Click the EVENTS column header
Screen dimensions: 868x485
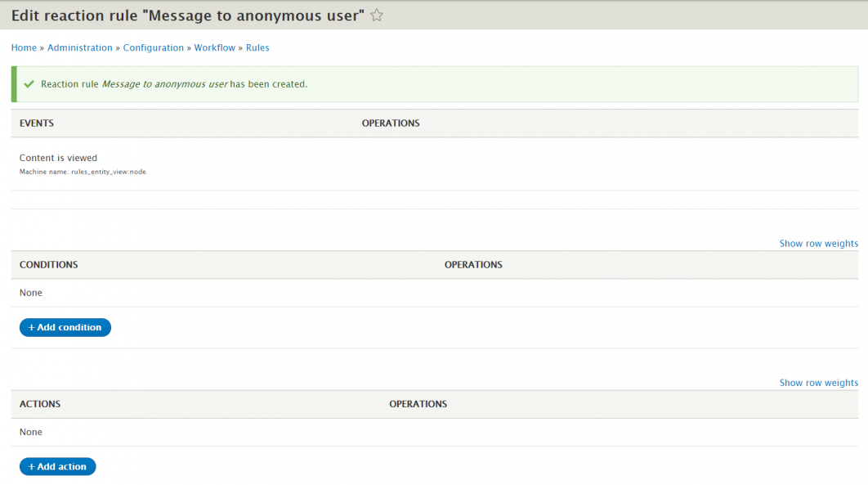click(37, 123)
